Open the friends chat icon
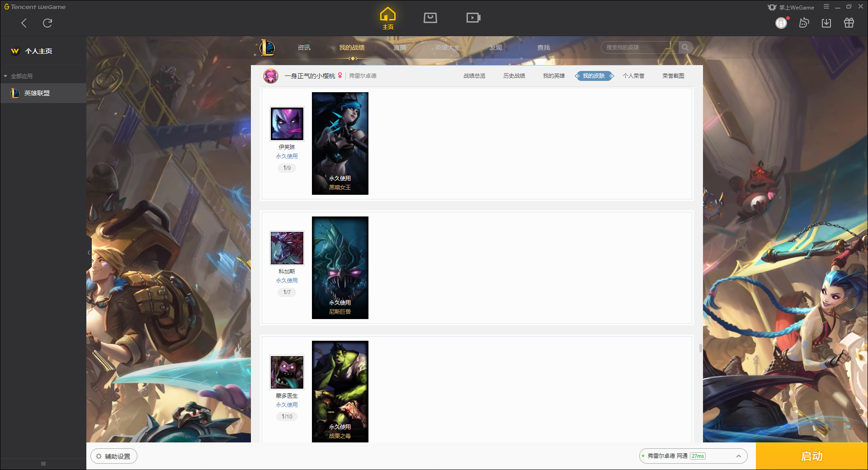The height and width of the screenshot is (470, 868). [804, 23]
